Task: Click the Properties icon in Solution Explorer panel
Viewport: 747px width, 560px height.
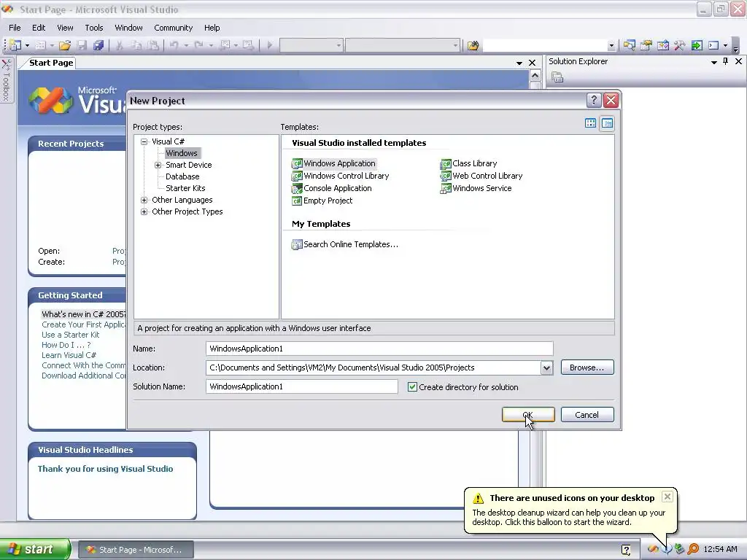Action: click(557, 77)
